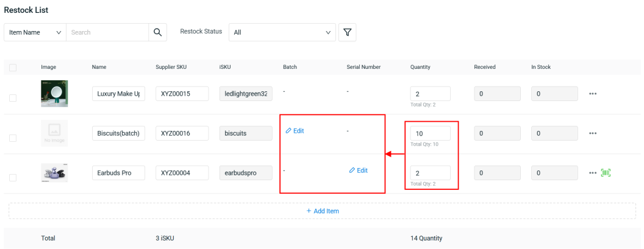Viewport: 644px width, 249px height.
Task: Open the Restock Status All dropdown
Action: tap(282, 32)
